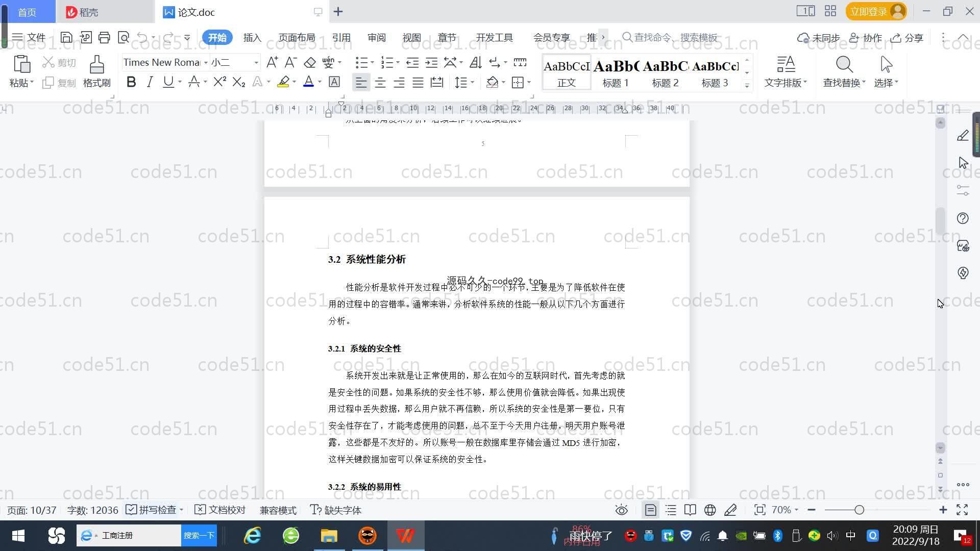Viewport: 980px width, 551px height.
Task: Open the font size dropdown
Action: [x=256, y=63]
